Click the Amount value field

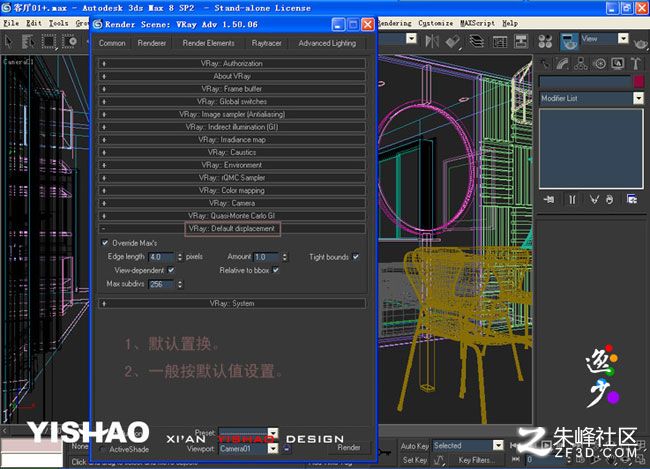(x=267, y=257)
